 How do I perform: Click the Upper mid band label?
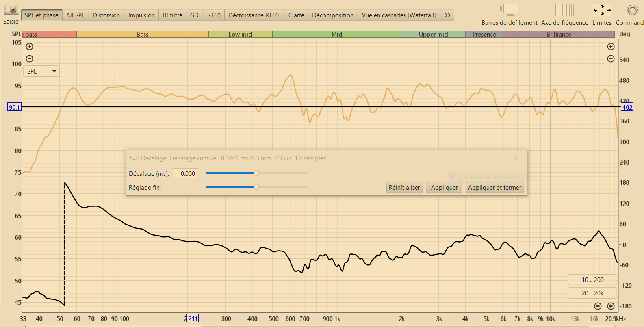pos(434,35)
